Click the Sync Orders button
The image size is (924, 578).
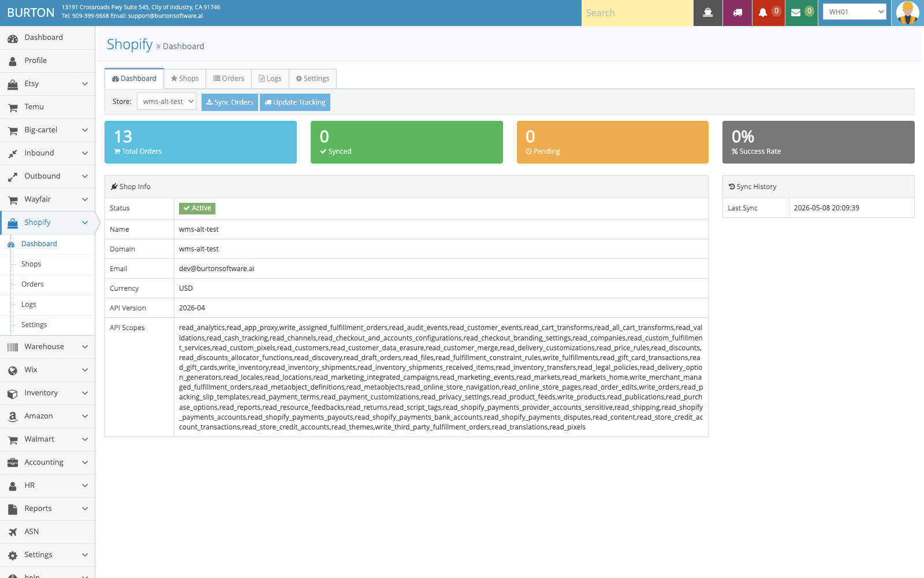tap(230, 102)
